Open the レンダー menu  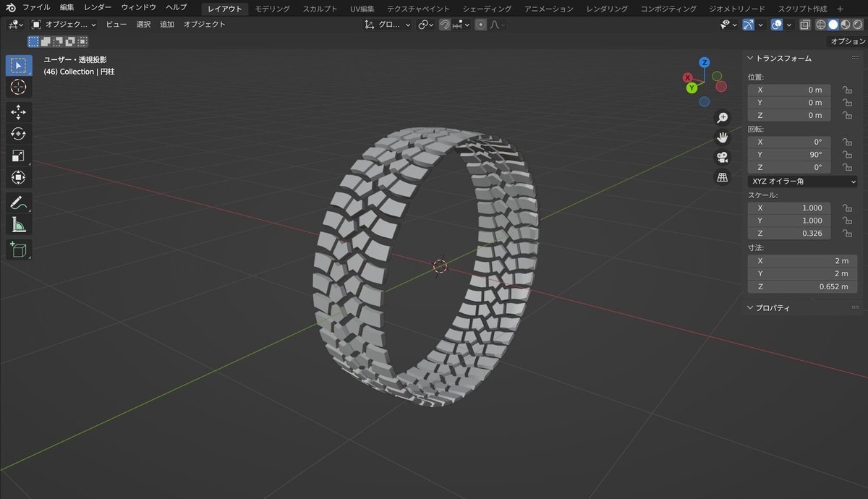(98, 8)
